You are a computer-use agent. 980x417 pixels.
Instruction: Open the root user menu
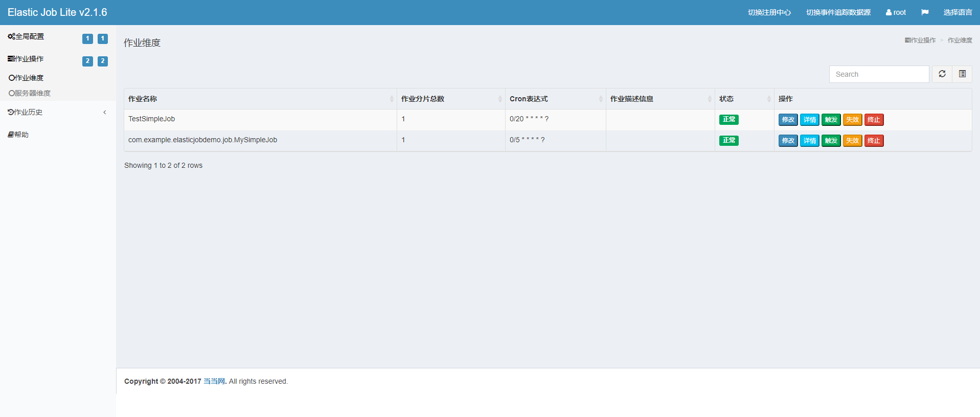(x=896, y=12)
